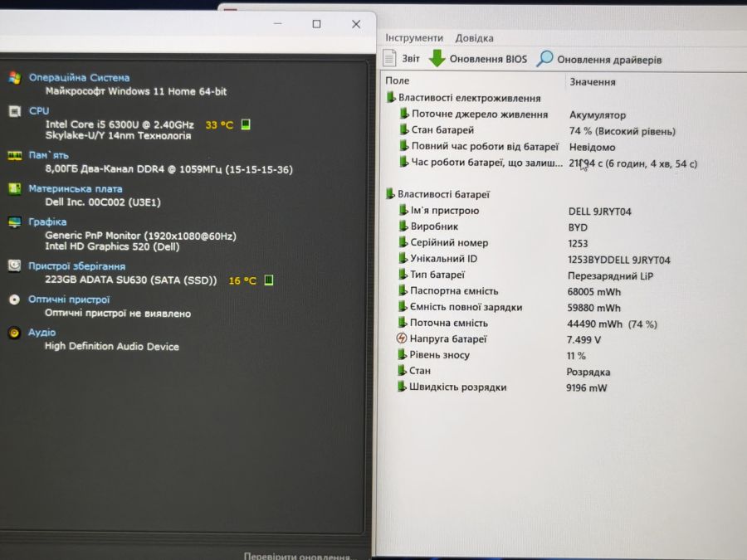Image resolution: width=747 pixels, height=560 pixels.
Task: Select the Рівень зносу row
Action: tap(491, 355)
